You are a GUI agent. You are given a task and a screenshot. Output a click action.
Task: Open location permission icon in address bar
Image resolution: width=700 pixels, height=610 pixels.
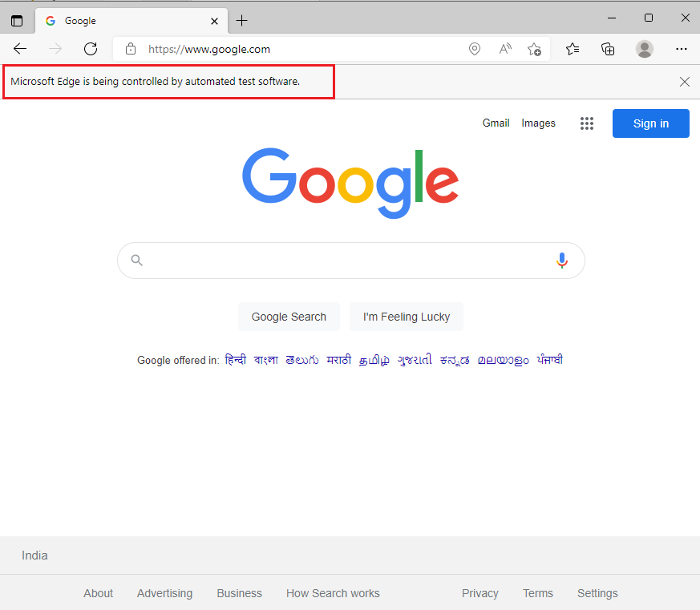(475, 49)
